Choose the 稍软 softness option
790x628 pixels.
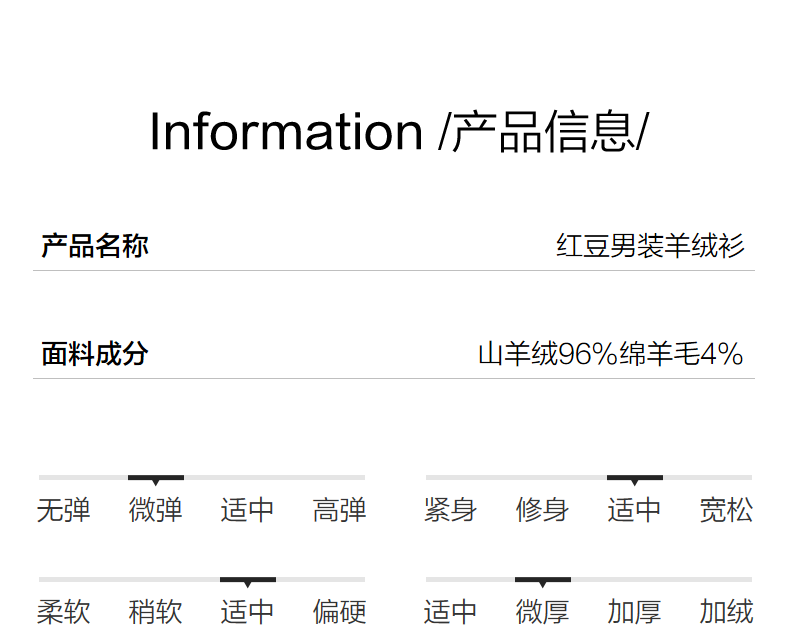(156, 612)
